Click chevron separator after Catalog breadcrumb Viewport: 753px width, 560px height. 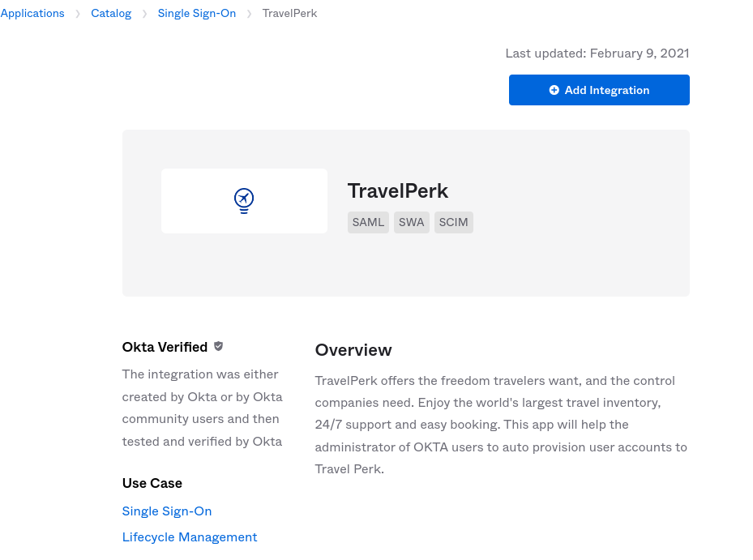[x=144, y=14]
